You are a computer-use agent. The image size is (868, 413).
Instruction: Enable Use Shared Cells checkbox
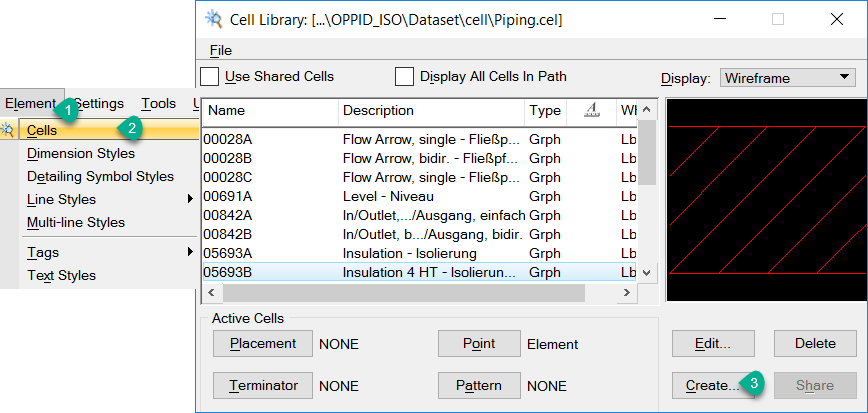[x=210, y=76]
